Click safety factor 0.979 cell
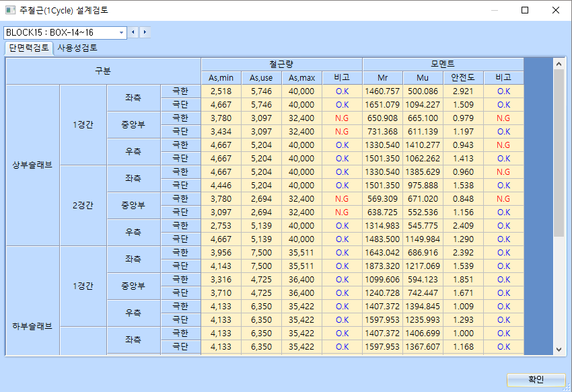This screenshot has width=572, height=392. 463,118
